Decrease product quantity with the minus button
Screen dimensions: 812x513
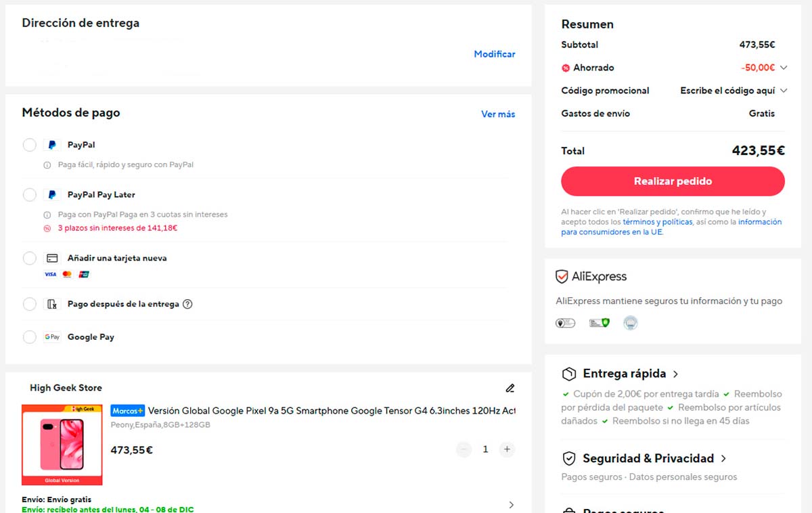464,449
